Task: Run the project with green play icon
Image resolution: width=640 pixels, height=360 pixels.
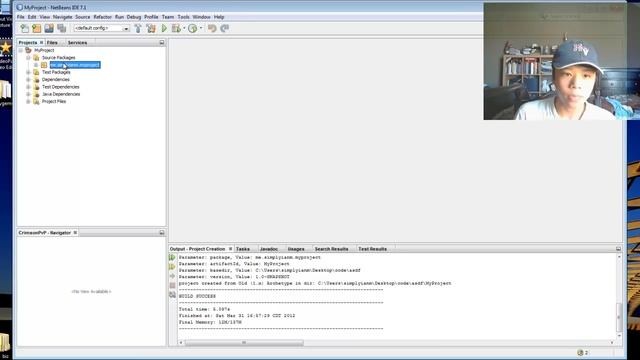Action: click(164, 28)
